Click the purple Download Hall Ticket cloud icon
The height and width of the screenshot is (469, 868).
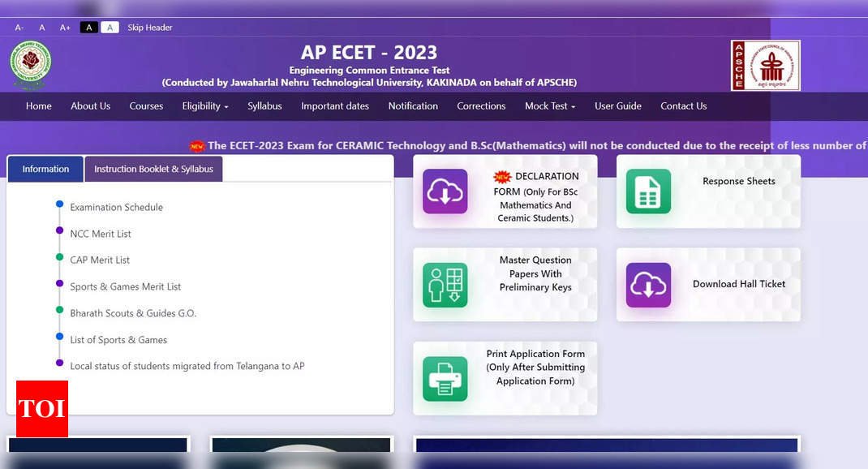(x=648, y=285)
